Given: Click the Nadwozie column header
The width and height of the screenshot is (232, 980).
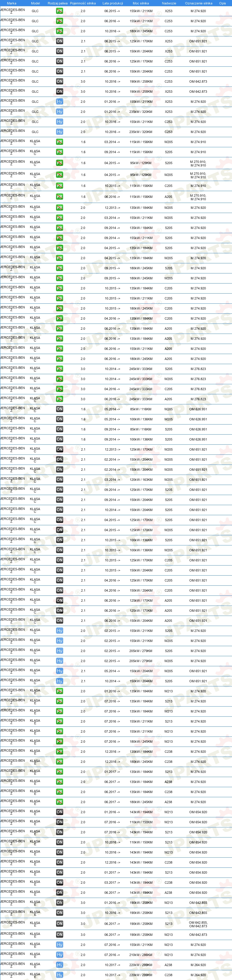Looking at the screenshot, I should coord(169,3).
